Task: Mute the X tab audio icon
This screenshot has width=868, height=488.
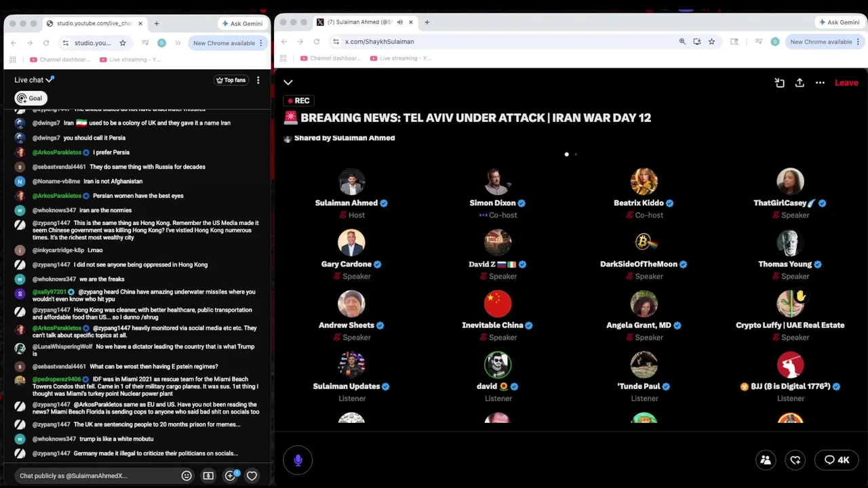Action: point(400,22)
